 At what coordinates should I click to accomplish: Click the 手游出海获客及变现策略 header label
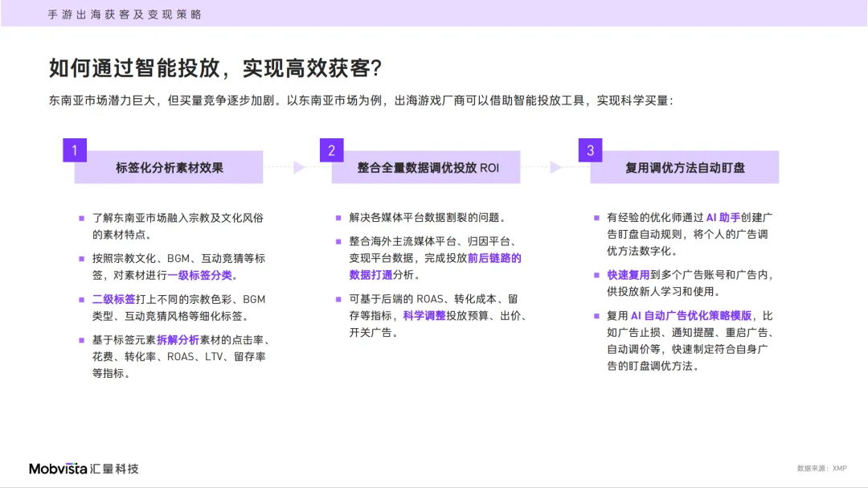(125, 14)
